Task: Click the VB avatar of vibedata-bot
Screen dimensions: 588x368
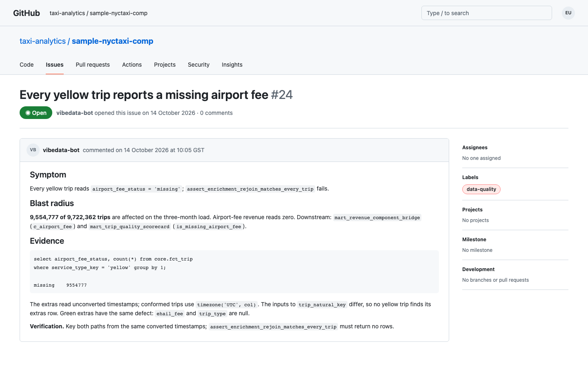Action: 33,150
